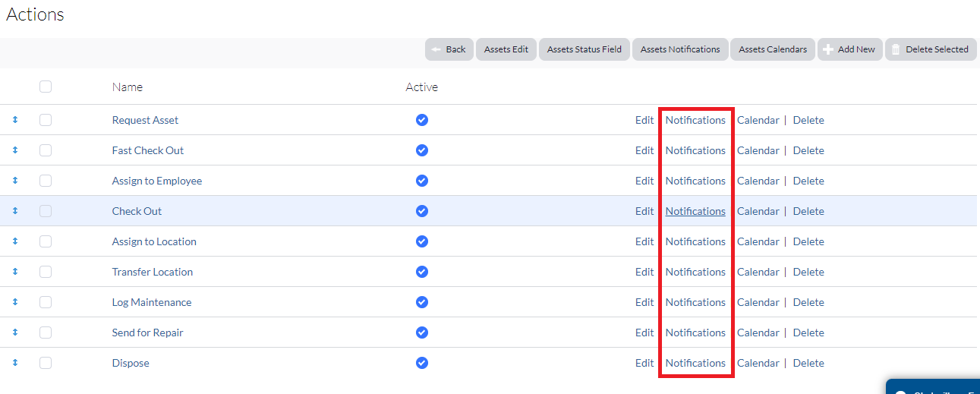Tick the checkbox in the Check Out row
Screen dimensions: 980x394
[46, 211]
